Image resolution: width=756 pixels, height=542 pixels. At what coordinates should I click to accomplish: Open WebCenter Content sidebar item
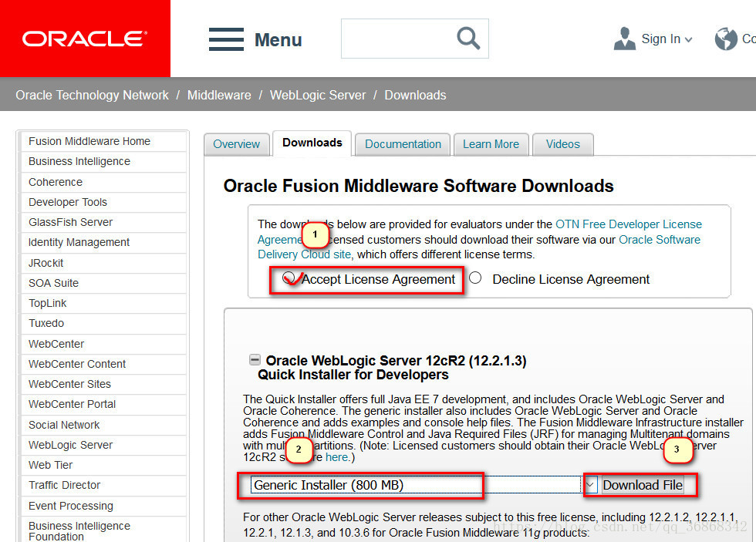103,364
